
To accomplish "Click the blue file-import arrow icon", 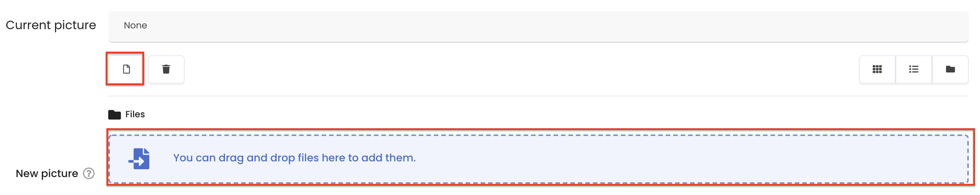I will pyautogui.click(x=139, y=158).
